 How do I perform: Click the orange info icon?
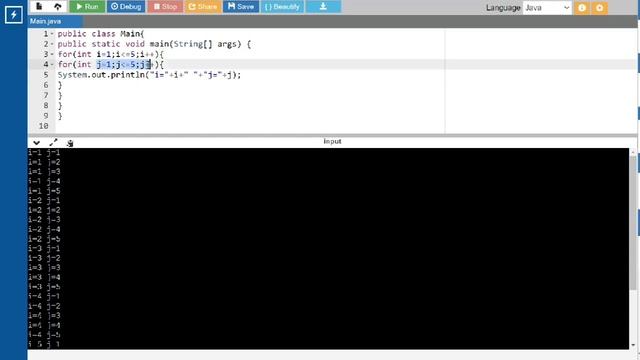tap(582, 8)
